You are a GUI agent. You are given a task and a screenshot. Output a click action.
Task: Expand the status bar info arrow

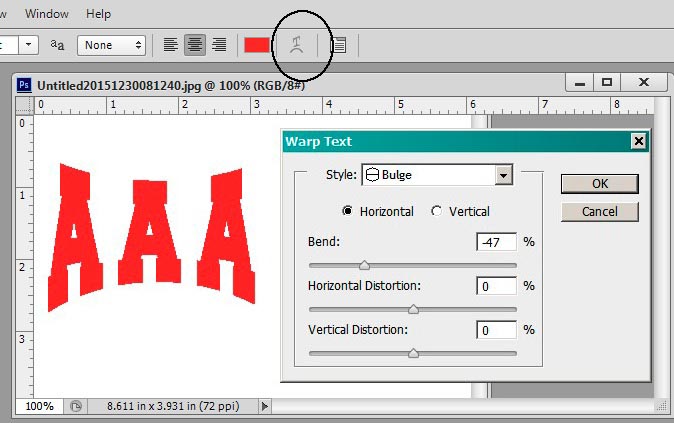265,407
